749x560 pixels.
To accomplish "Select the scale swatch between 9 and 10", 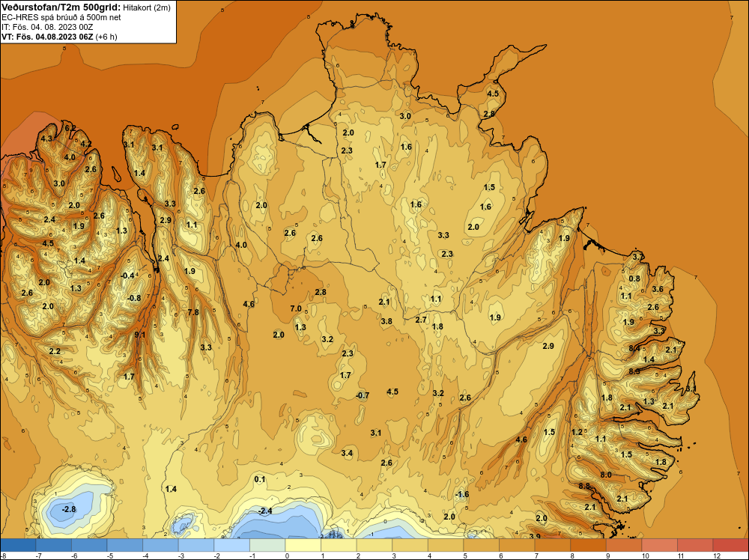I will click(x=624, y=545).
